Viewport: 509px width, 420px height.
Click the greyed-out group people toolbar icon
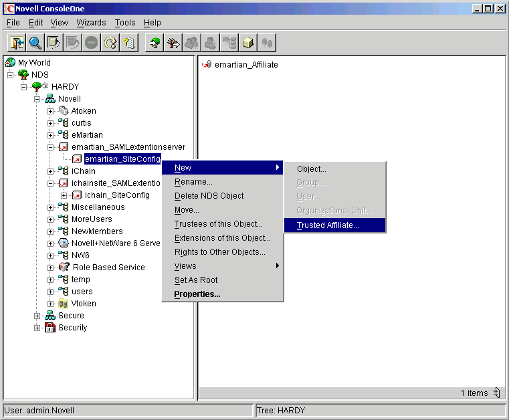192,43
